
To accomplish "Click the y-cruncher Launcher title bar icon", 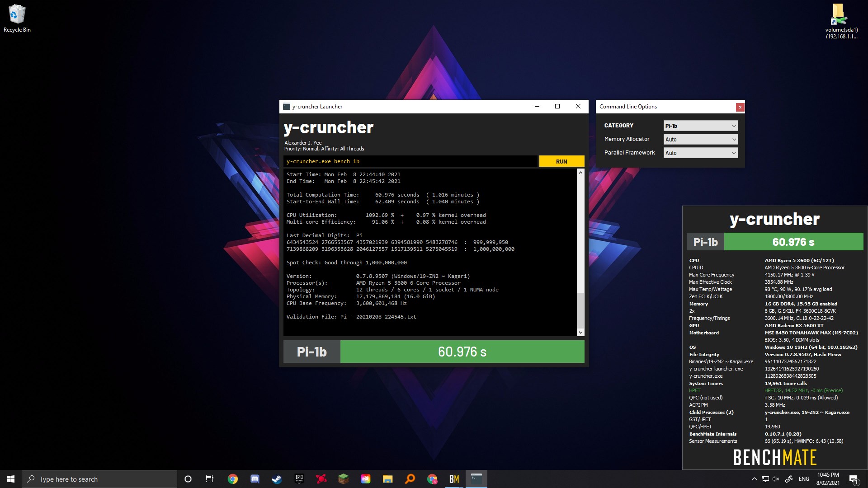I will point(286,107).
